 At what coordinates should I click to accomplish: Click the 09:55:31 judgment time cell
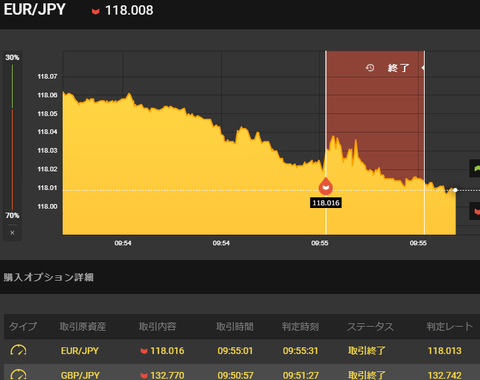pyautogui.click(x=300, y=351)
